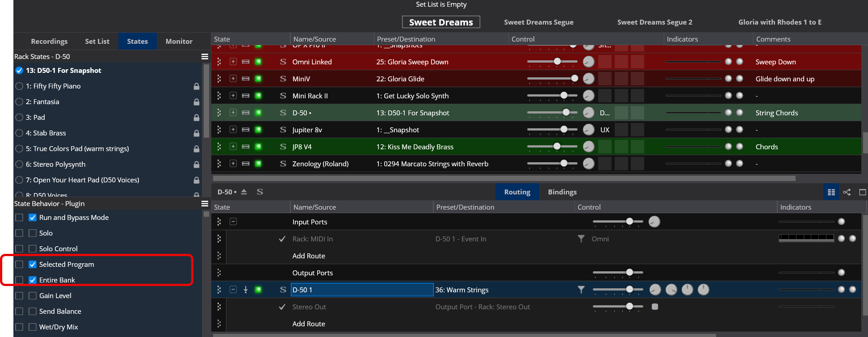Image resolution: width=868 pixels, height=337 pixels.
Task: Switch to the Bindings tab
Action: click(562, 192)
